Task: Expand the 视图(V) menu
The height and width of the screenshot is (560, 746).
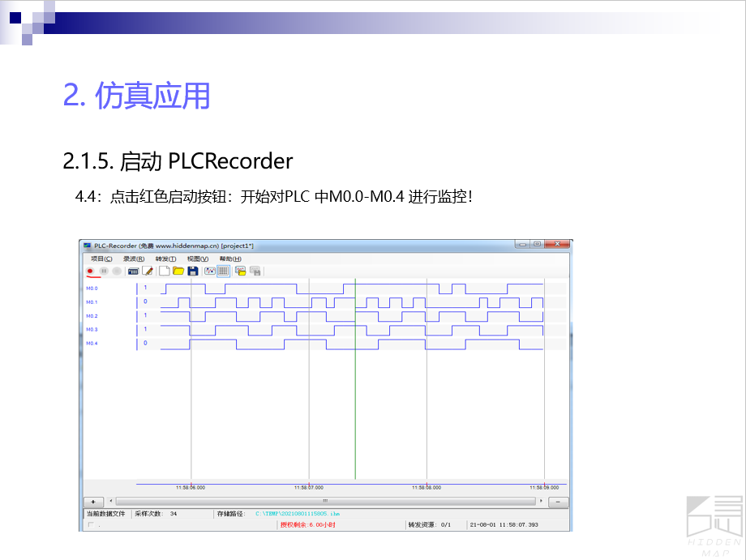Action: (198, 259)
